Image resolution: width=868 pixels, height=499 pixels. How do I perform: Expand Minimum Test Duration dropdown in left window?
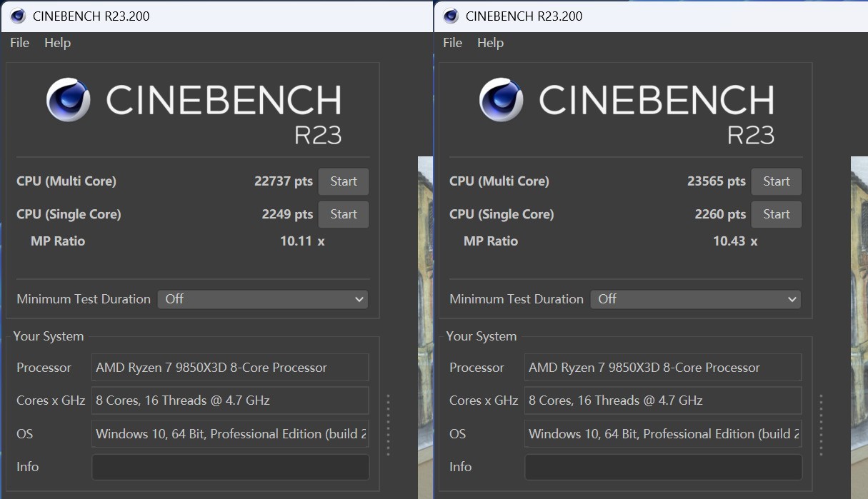tap(262, 299)
